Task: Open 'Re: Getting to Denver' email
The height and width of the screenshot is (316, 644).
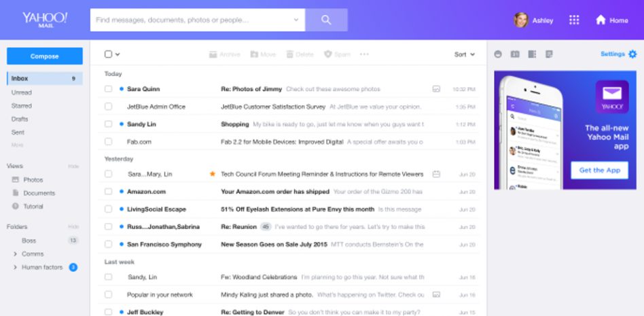Action: point(253,313)
